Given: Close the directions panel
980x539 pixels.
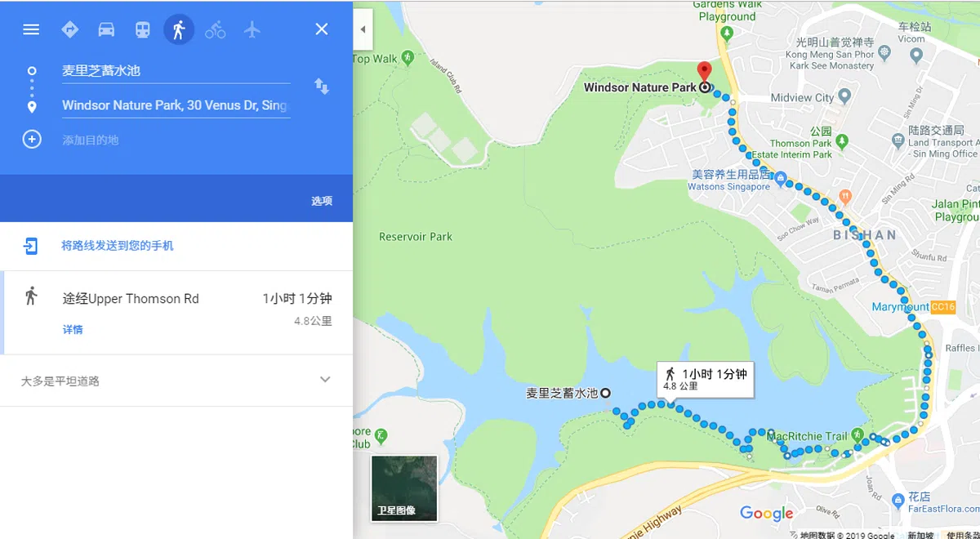Looking at the screenshot, I should coord(322,29).
